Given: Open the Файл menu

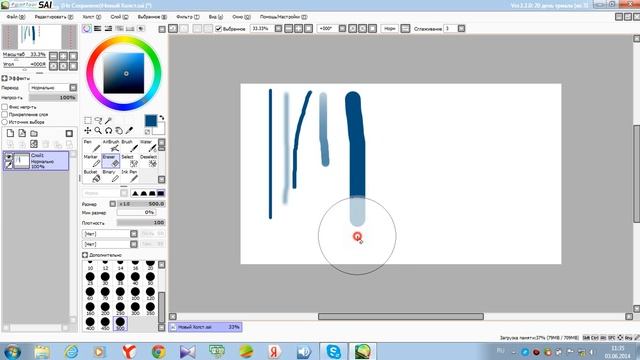Looking at the screenshot, I should tap(16, 17).
